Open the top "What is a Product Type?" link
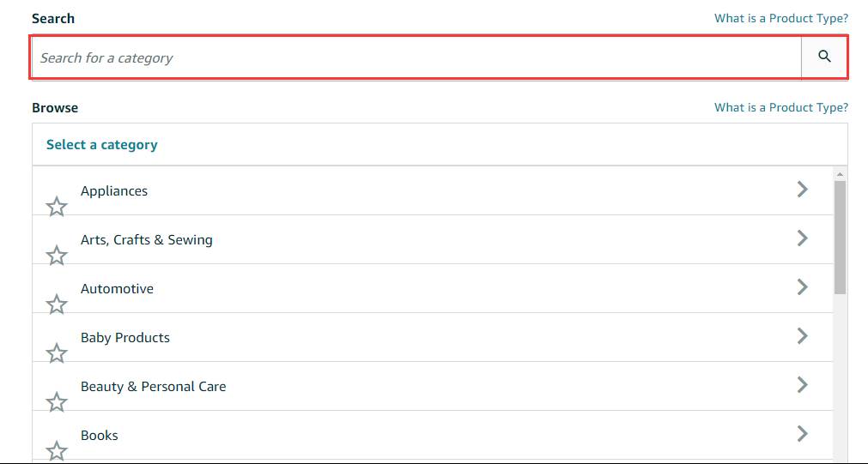This screenshot has width=868, height=464. pos(781,18)
